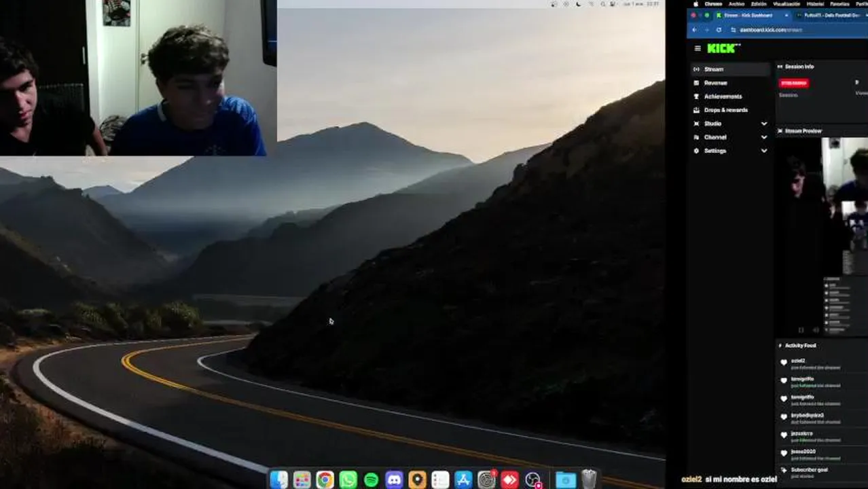The height and width of the screenshot is (489, 868).
Task: Click the oziel2 chat message caption
Action: (x=729, y=479)
